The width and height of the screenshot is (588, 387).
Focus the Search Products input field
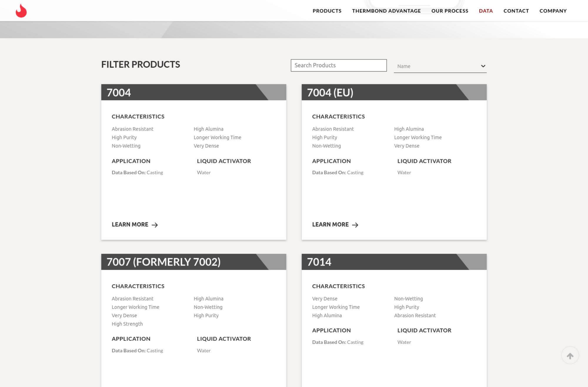click(x=339, y=65)
